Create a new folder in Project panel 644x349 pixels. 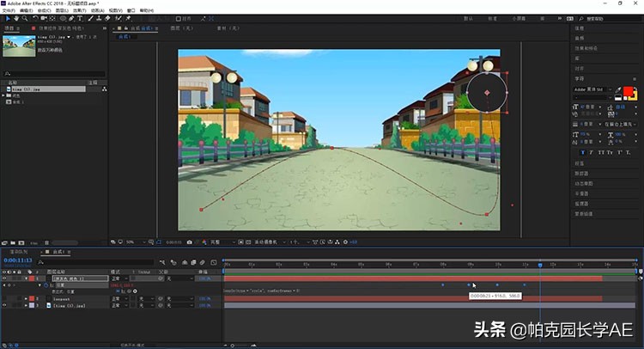point(13,243)
